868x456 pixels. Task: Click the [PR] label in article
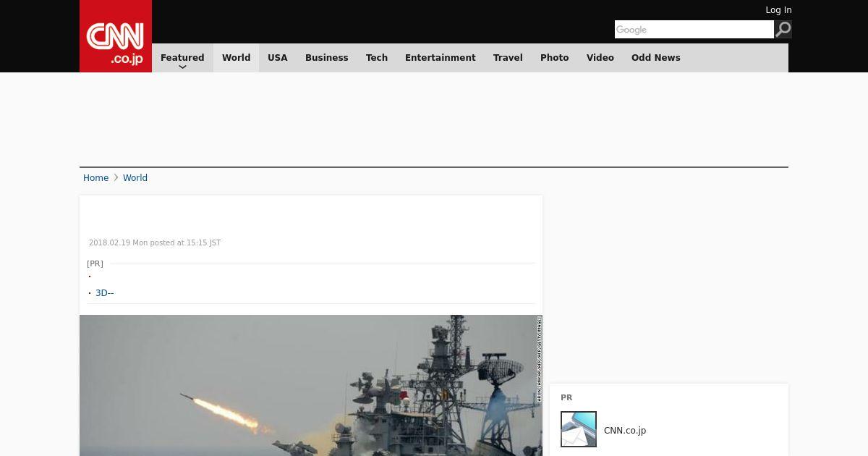(95, 263)
